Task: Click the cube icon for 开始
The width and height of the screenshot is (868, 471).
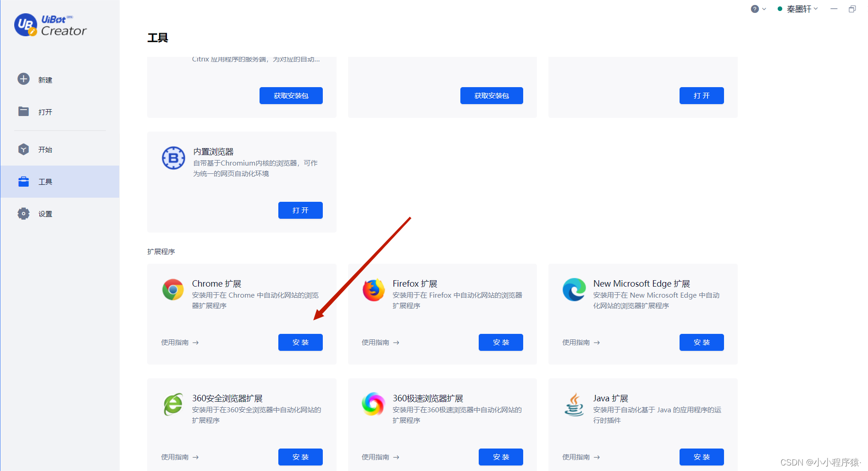Action: tap(23, 149)
